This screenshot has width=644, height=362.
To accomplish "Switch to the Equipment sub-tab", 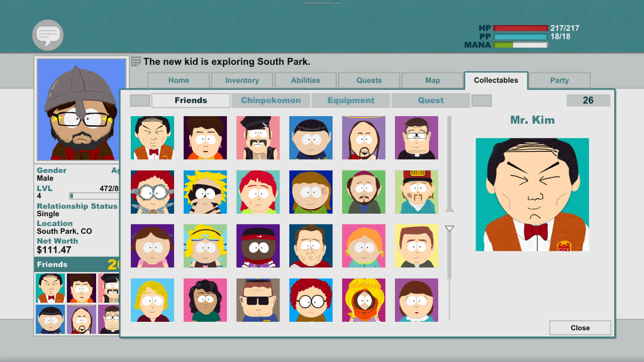I will [x=351, y=101].
